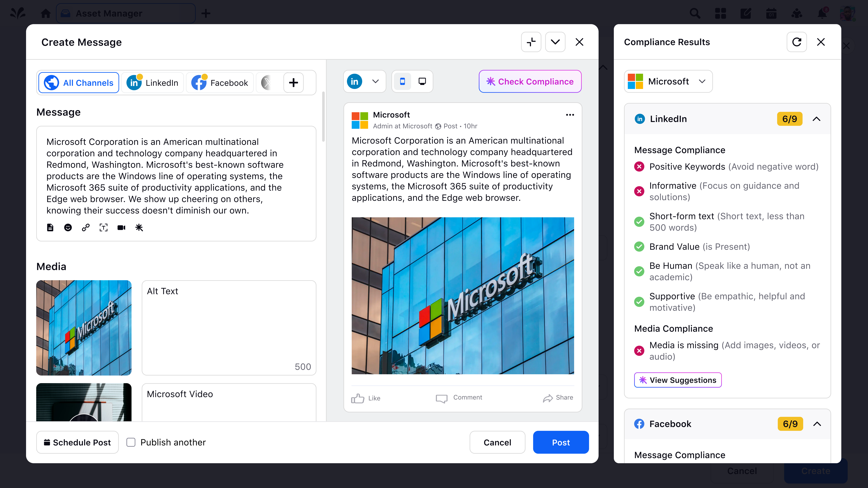
Task: Click the document icon below message text
Action: pyautogui.click(x=50, y=227)
